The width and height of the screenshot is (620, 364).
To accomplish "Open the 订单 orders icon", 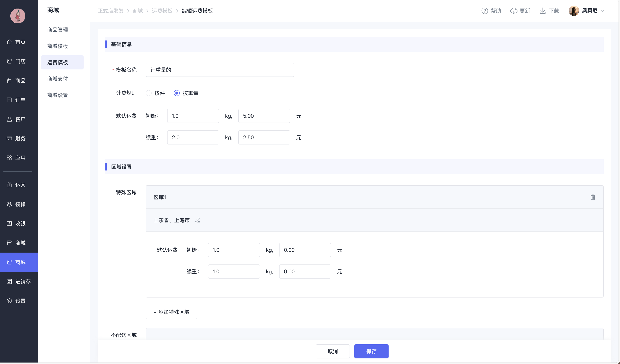I will click(9, 100).
